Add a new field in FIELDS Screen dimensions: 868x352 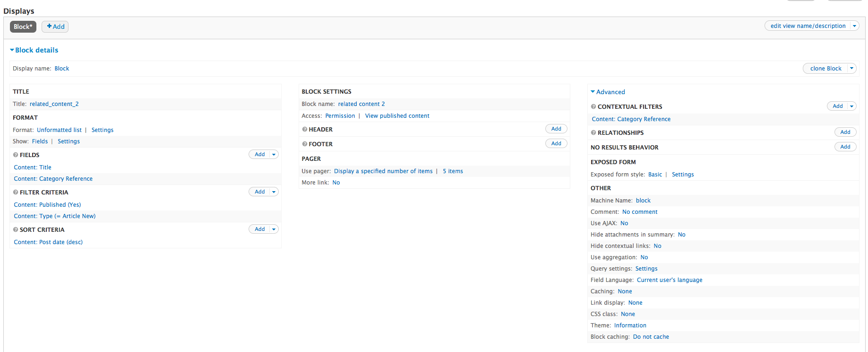259,154
